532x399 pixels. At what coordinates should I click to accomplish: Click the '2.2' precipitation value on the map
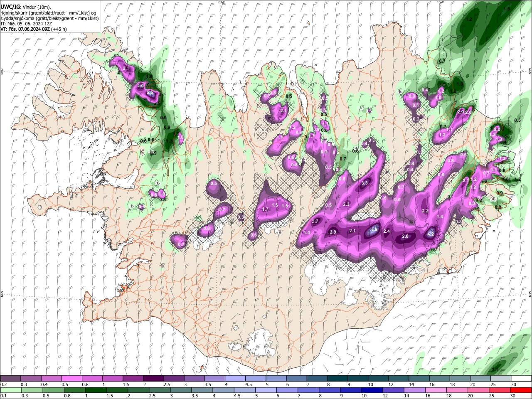(425, 211)
